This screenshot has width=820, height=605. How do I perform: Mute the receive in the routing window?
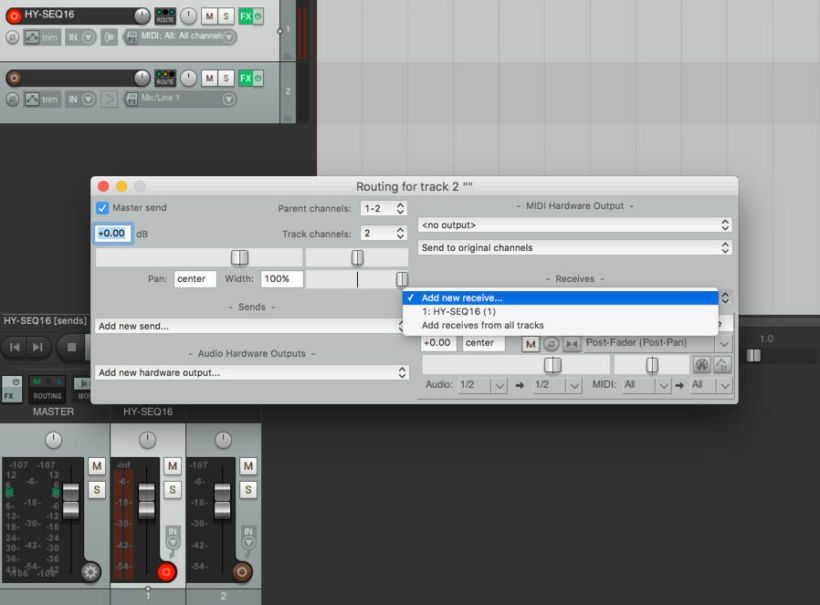pos(530,343)
